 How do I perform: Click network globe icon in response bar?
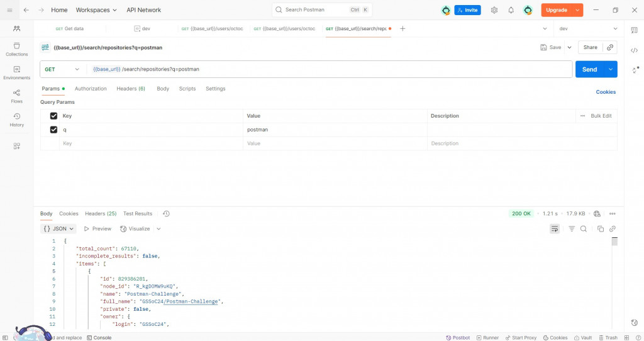point(597,214)
